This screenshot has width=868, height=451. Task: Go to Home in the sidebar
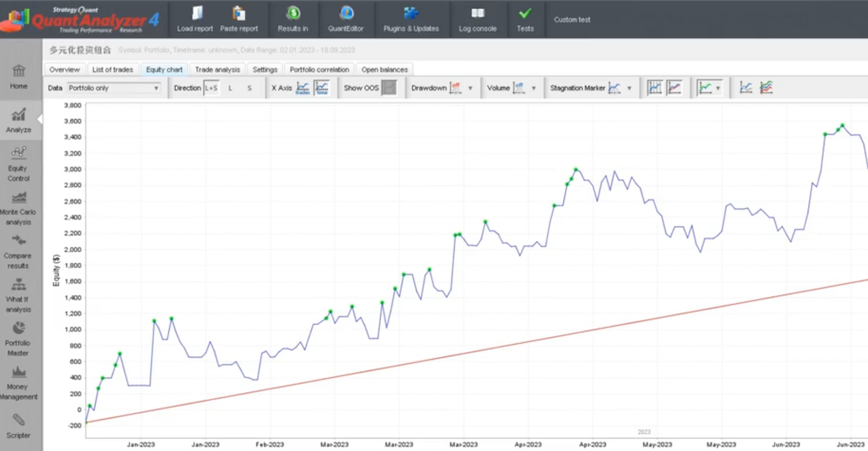tap(18, 77)
